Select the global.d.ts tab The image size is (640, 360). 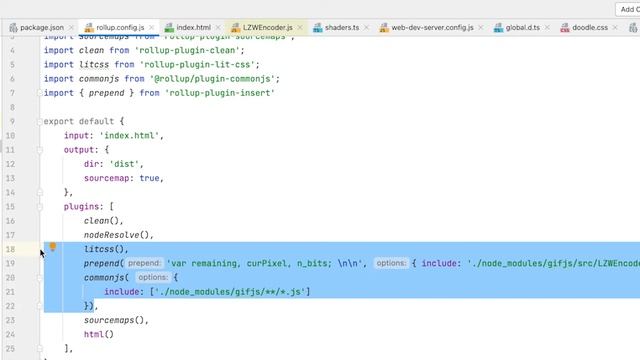[x=523, y=27]
